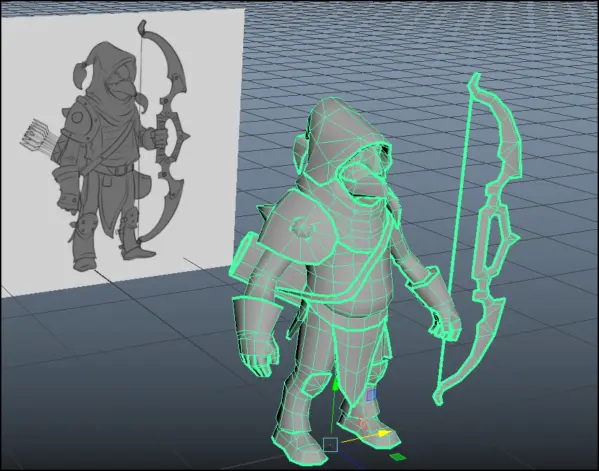Grab the green Y-axis move arrow
Viewport: 599px width, 471px height.
tap(335, 384)
